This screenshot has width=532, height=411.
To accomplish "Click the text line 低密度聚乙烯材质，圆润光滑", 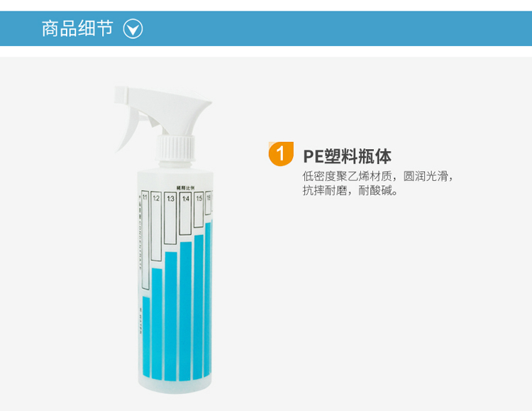I will pos(377,176).
